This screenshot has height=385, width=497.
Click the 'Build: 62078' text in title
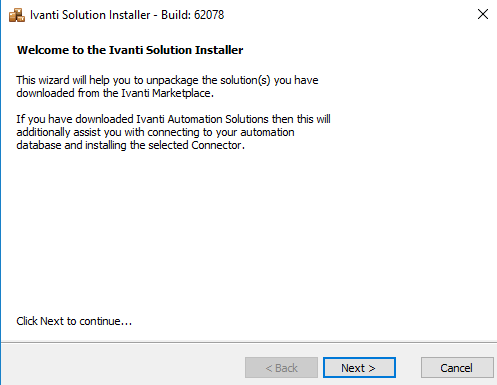[193, 15]
